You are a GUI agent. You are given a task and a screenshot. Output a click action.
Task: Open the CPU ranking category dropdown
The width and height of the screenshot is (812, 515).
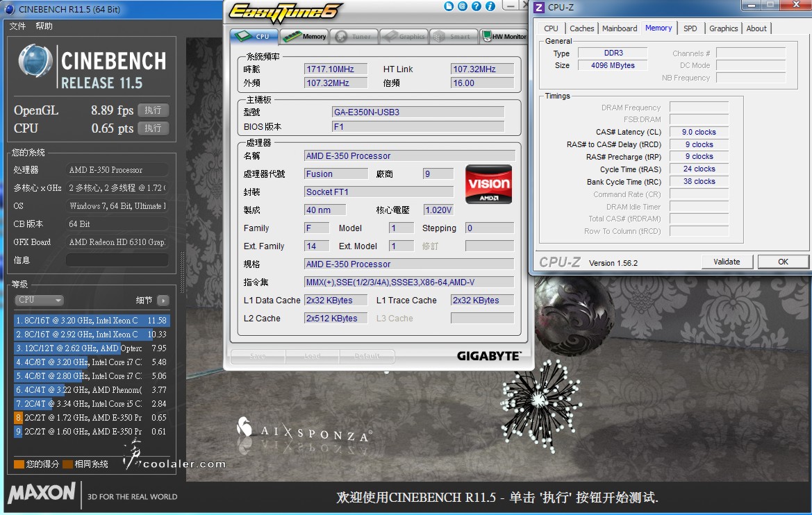click(40, 301)
